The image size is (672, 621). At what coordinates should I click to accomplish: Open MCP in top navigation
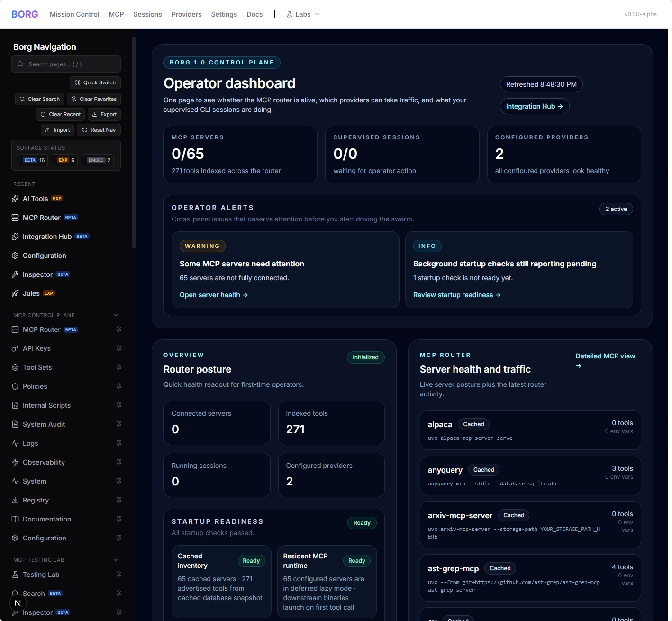(116, 14)
